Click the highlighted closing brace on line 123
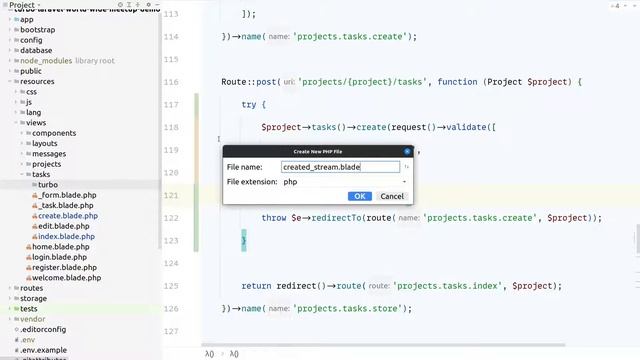 point(244,240)
